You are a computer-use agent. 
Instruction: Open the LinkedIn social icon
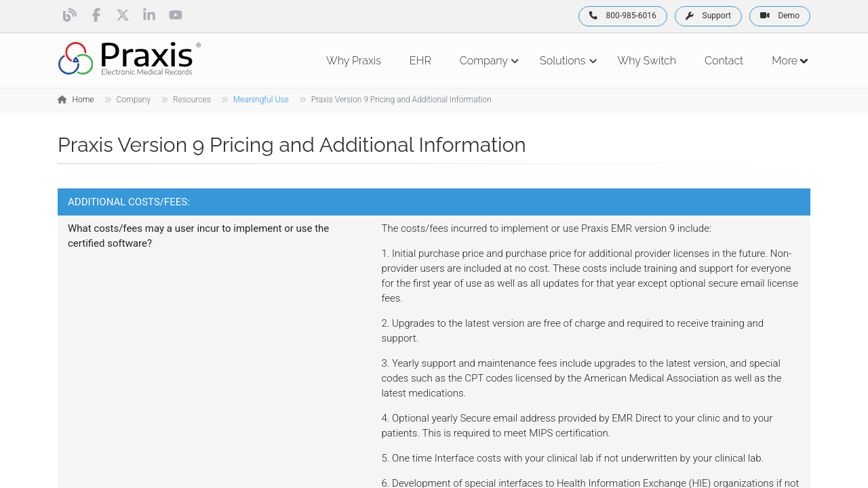(x=149, y=15)
